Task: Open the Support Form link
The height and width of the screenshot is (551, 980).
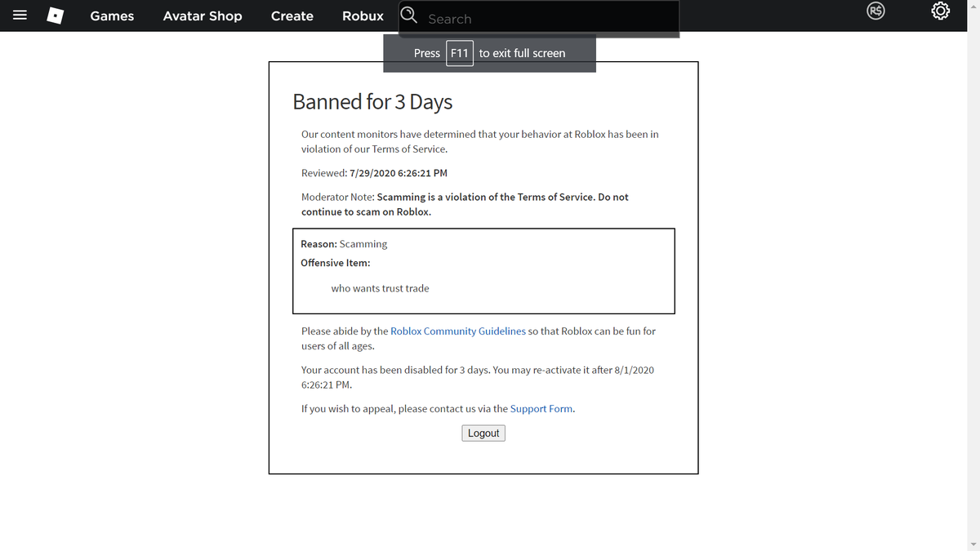Action: [x=541, y=409]
